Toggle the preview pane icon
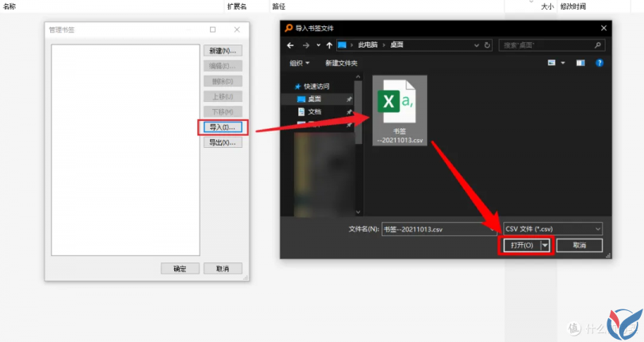The height and width of the screenshot is (342, 644). pyautogui.click(x=580, y=63)
